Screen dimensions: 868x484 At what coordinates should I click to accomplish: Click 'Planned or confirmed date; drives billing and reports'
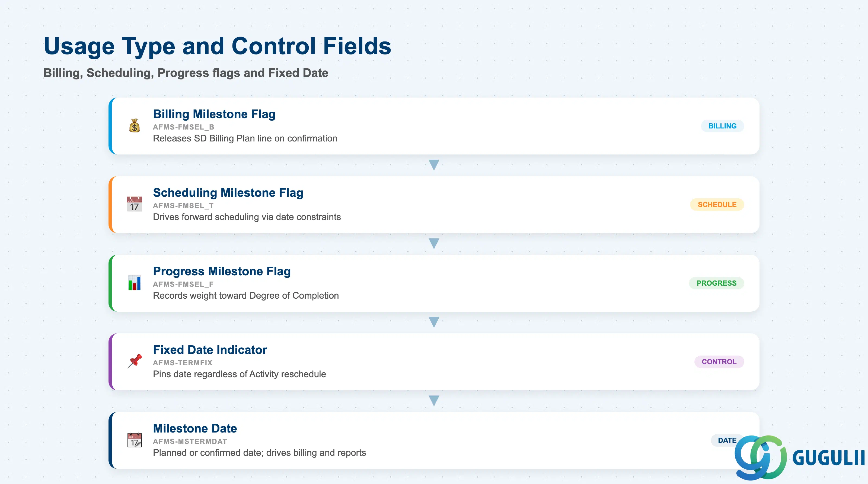(260, 453)
